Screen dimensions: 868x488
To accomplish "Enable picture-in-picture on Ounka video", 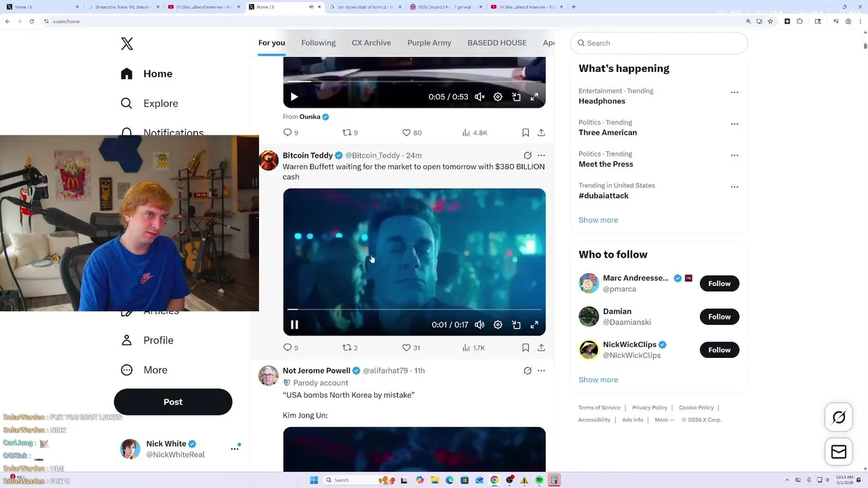I will (516, 97).
